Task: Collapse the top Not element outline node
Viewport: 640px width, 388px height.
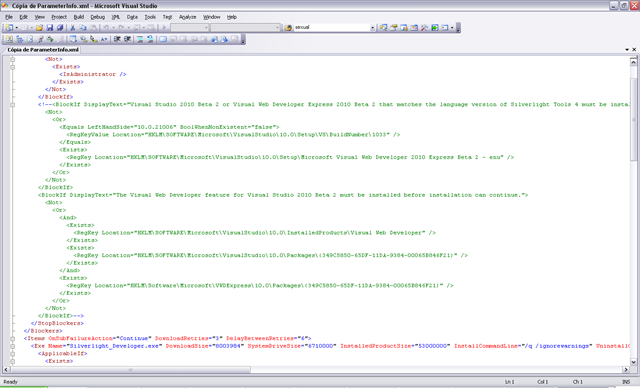Action: [13, 59]
